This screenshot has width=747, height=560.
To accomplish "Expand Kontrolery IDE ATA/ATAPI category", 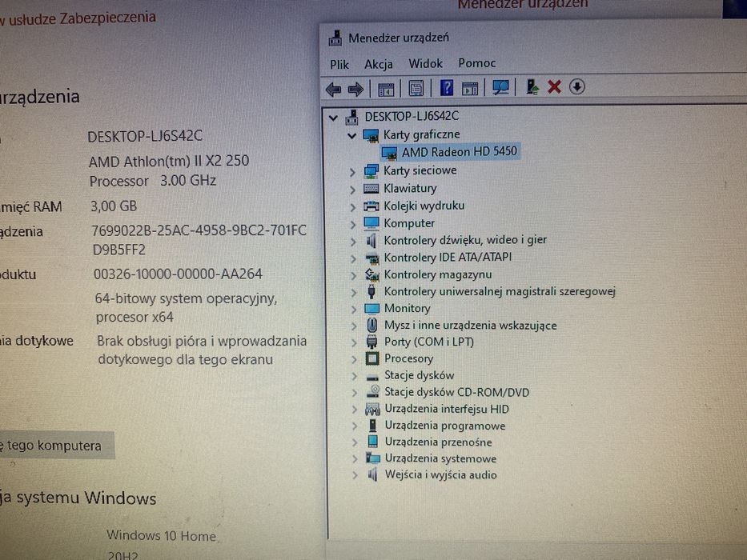I will coord(353,258).
